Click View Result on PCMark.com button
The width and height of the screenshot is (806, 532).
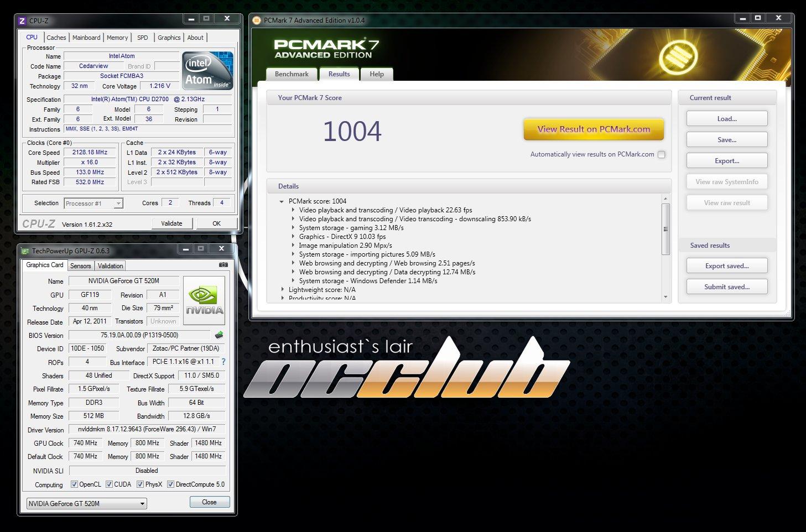594,129
